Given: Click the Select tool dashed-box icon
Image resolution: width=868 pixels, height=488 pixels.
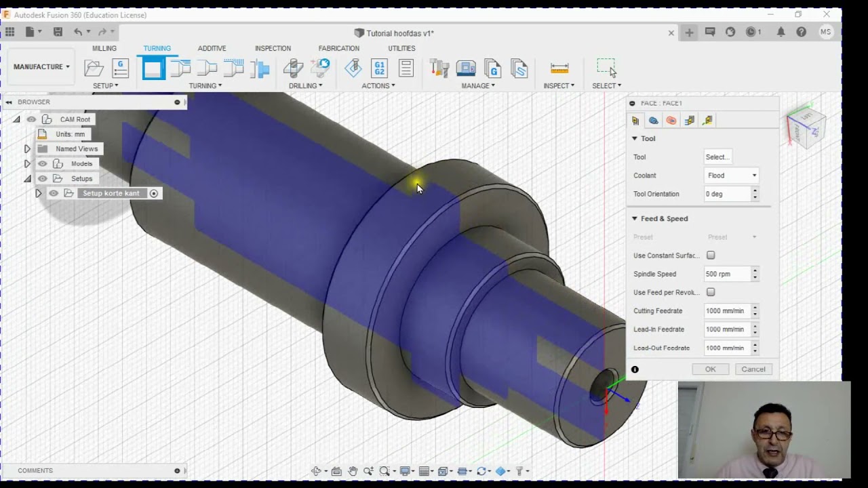Looking at the screenshot, I should click(606, 68).
